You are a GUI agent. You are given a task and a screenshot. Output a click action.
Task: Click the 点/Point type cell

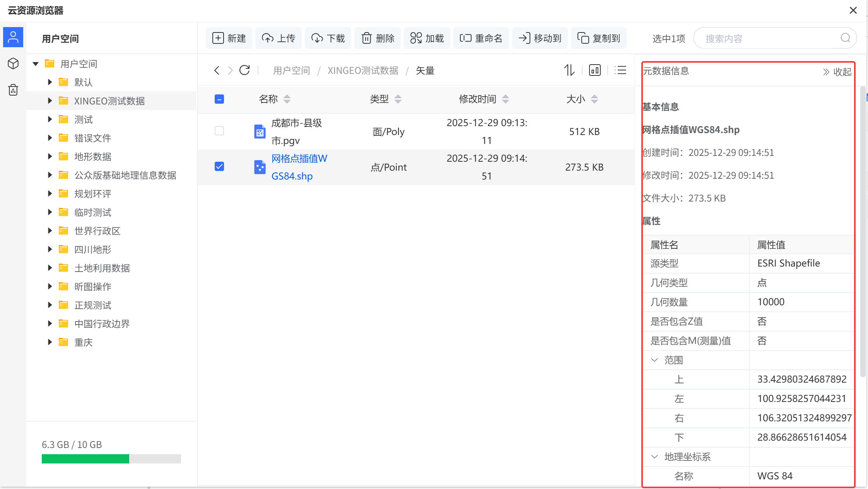coord(389,167)
